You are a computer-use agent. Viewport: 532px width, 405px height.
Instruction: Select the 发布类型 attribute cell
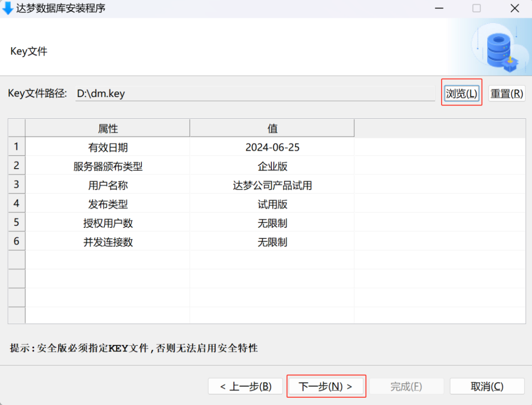(x=108, y=205)
